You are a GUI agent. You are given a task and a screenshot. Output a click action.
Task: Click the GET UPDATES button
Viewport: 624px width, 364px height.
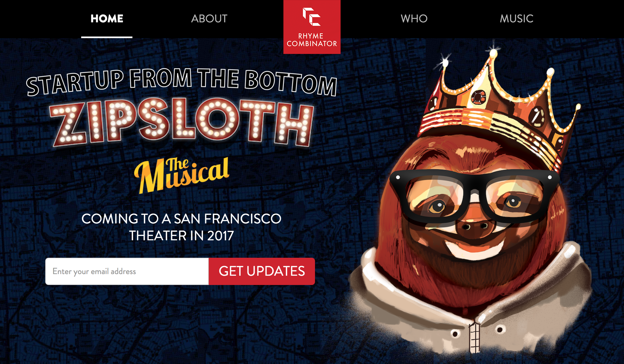pyautogui.click(x=262, y=271)
